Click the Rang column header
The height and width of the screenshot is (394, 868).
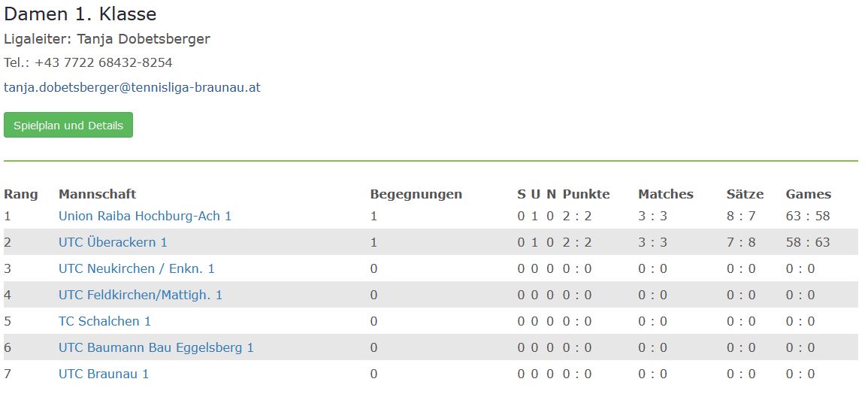pyautogui.click(x=21, y=195)
